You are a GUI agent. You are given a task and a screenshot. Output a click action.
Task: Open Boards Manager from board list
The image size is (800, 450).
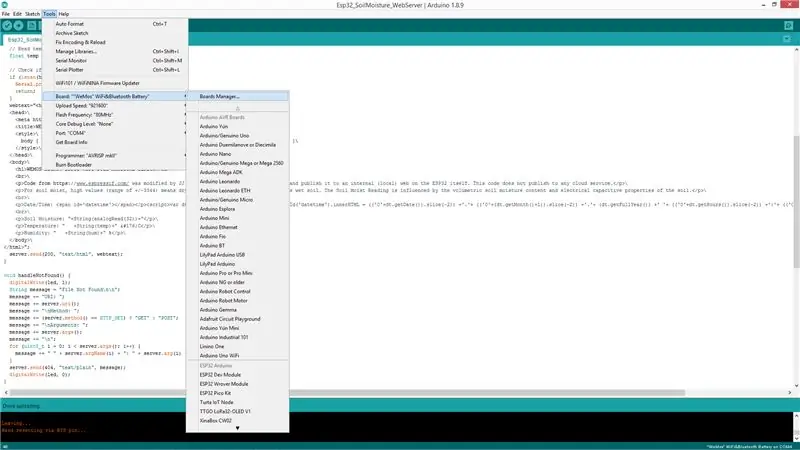tap(237, 96)
